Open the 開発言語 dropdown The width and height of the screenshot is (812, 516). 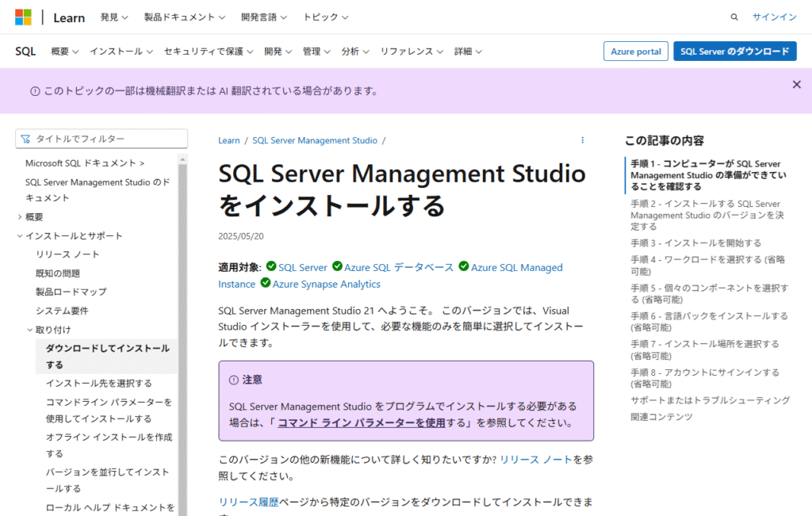coord(263,17)
